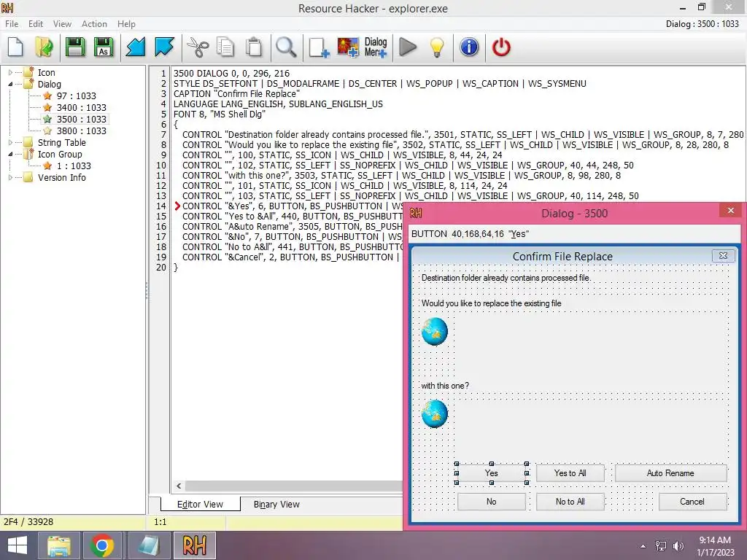Open Find with the magnifying glass icon
747x560 pixels.
286,47
